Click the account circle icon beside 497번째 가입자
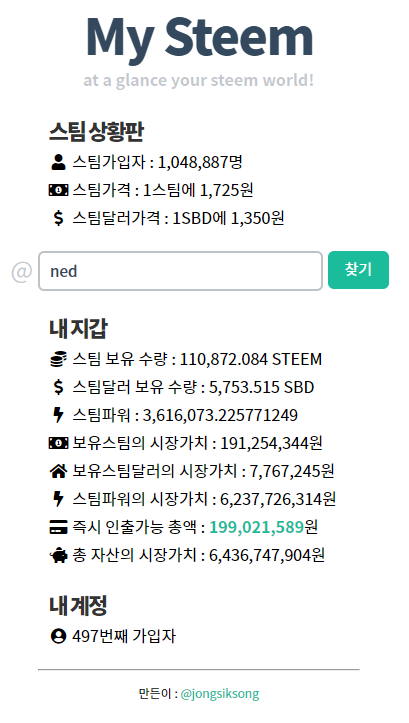Viewport: 409px width, 723px height. [58, 636]
